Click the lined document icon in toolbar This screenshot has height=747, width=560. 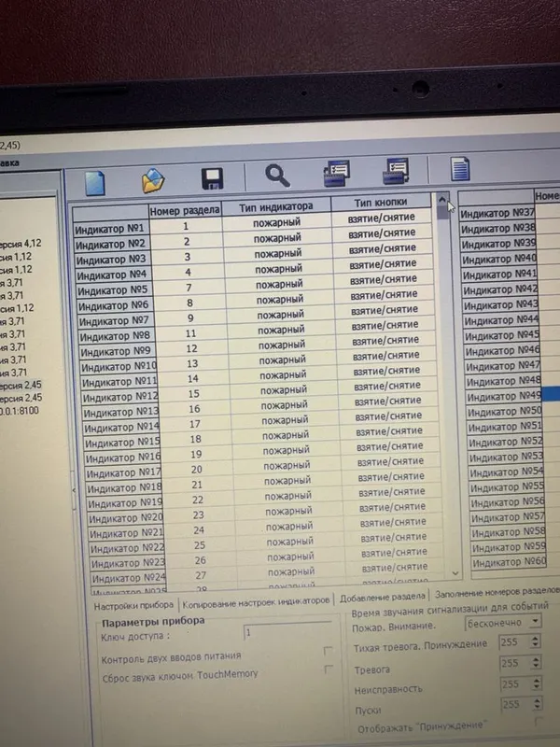[x=460, y=169]
